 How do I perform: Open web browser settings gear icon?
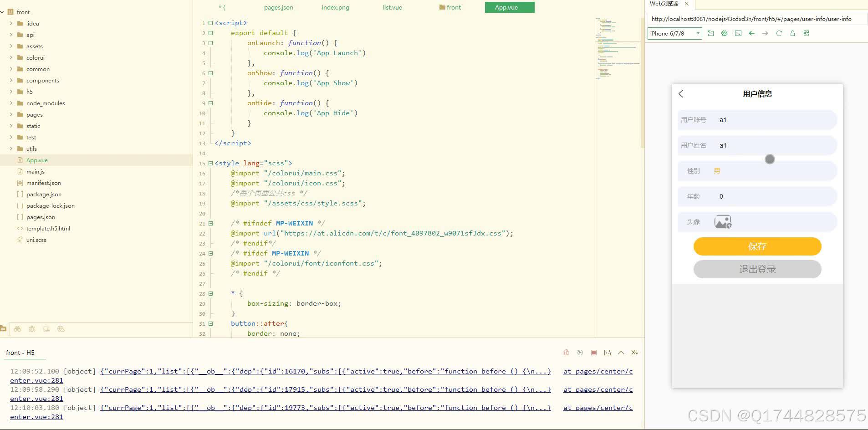pos(724,33)
